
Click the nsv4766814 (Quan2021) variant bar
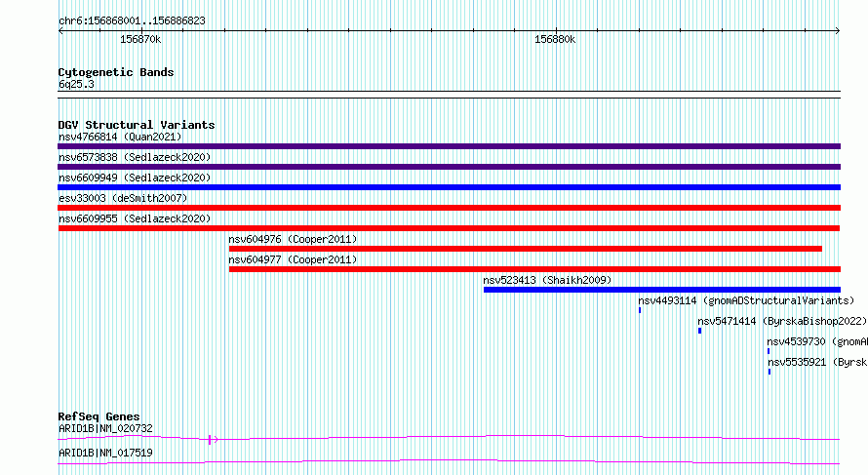pos(449,146)
